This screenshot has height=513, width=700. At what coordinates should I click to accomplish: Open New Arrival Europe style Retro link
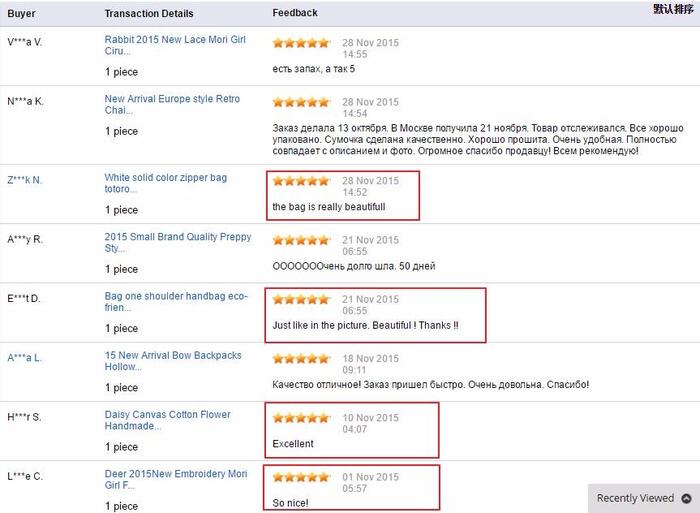pyautogui.click(x=172, y=104)
